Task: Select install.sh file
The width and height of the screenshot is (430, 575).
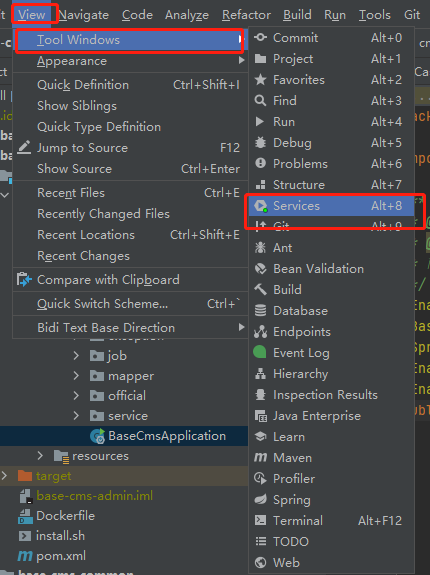Action: 60,536
